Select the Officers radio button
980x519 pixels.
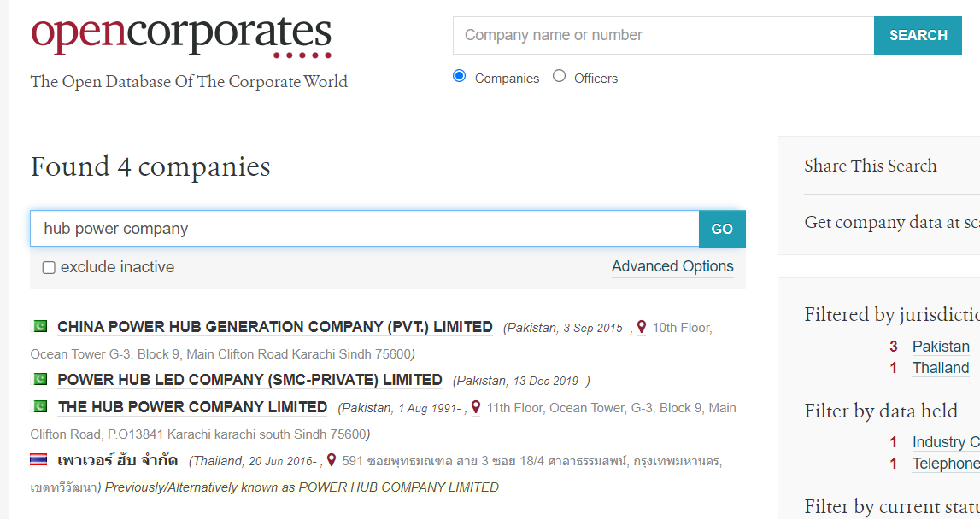559,76
